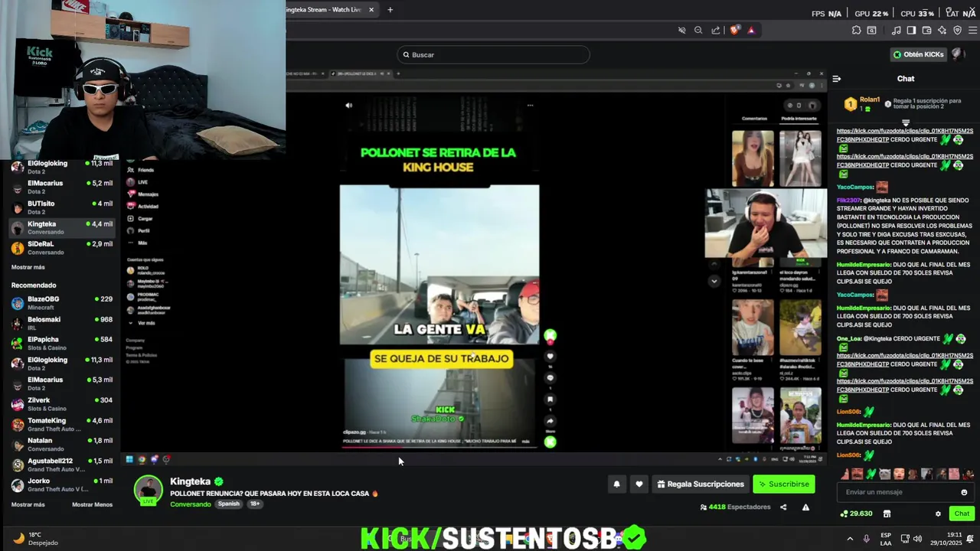The width and height of the screenshot is (980, 551).
Task: Toggle the browser sidebar panel icon
Action: tap(911, 30)
